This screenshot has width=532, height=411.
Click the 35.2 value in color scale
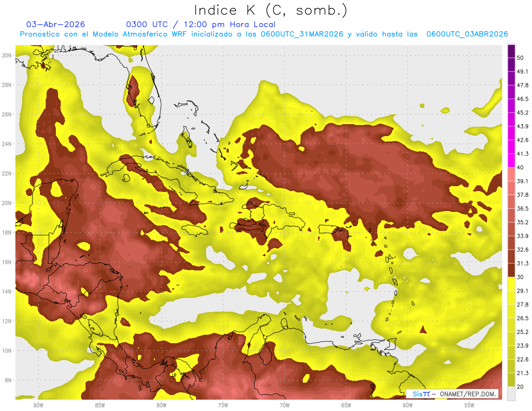pos(523,222)
